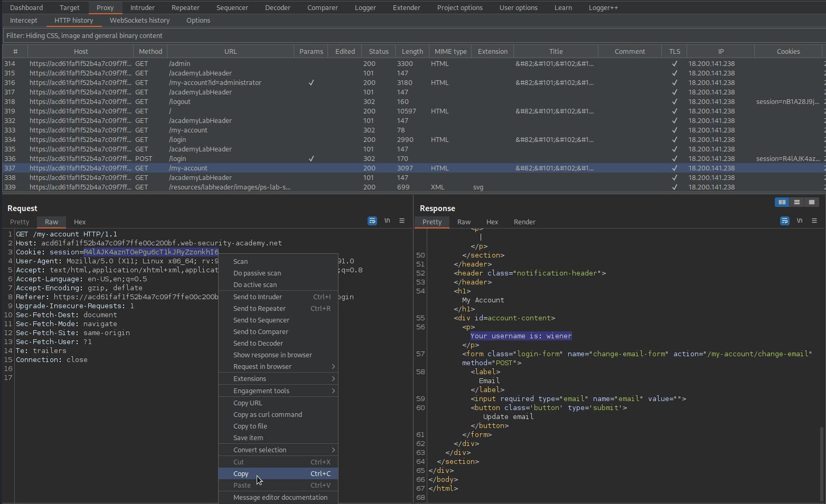
Task: Choose Send to Repeater in context menu
Action: 278,309
